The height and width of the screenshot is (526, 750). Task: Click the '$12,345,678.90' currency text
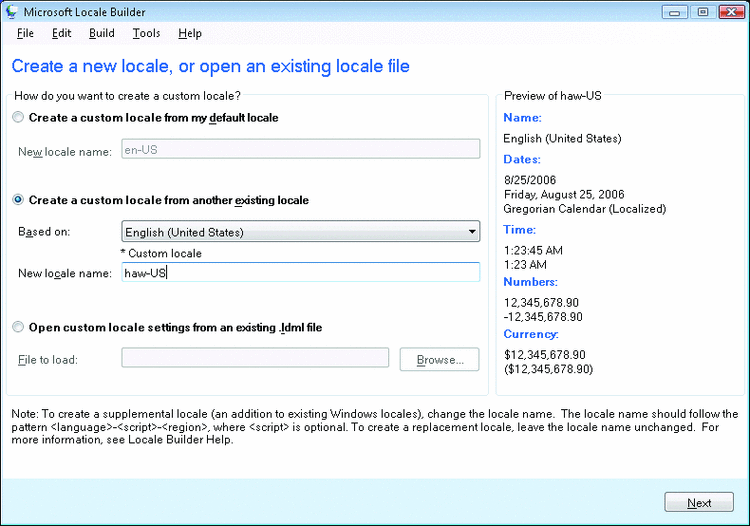545,354
